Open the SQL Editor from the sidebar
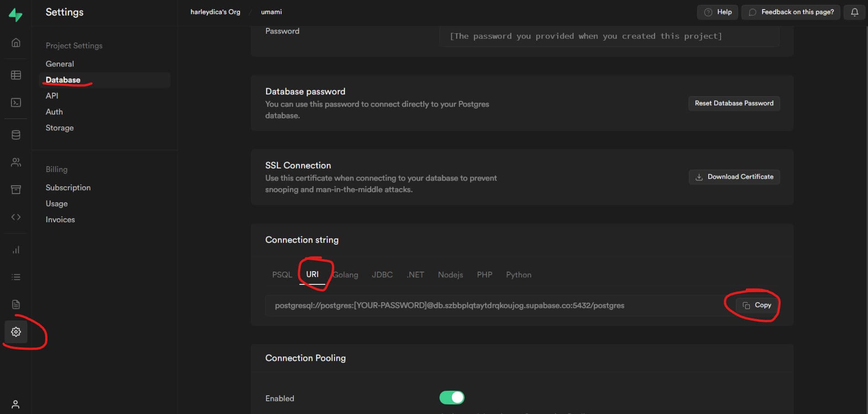This screenshot has width=868, height=414. 16,102
